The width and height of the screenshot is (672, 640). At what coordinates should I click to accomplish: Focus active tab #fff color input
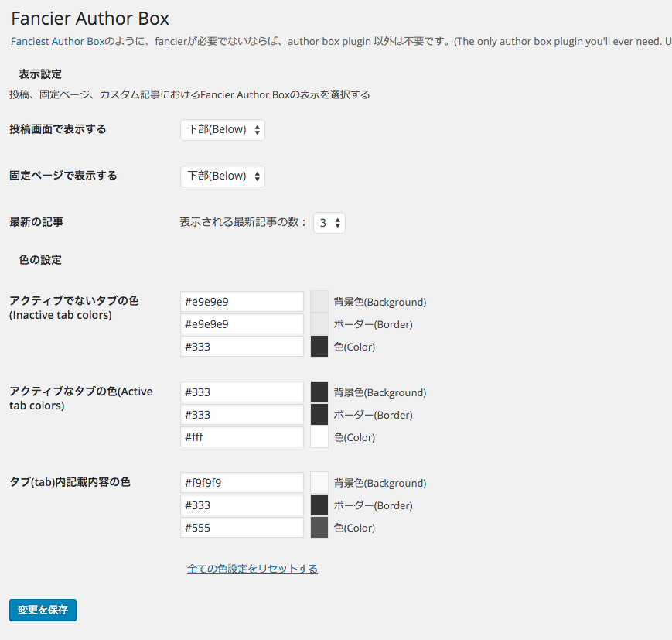click(x=242, y=437)
